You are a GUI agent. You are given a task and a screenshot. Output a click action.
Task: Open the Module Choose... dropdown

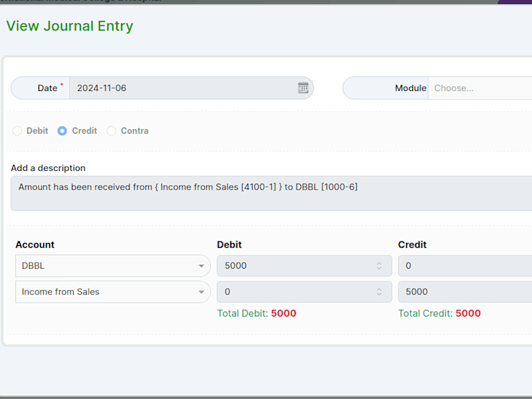[x=480, y=88]
